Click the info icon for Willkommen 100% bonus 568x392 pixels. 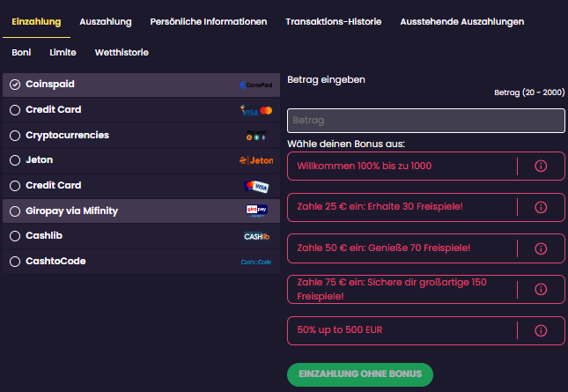(x=541, y=166)
